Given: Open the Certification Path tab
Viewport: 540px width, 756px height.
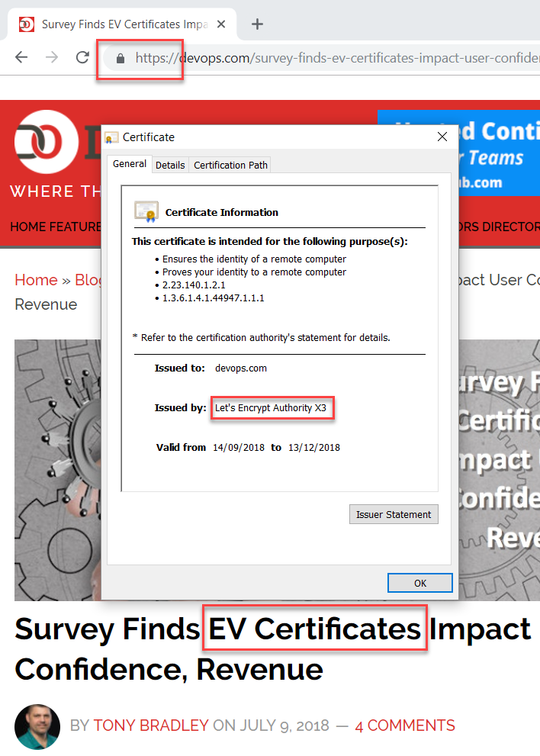Looking at the screenshot, I should [230, 165].
